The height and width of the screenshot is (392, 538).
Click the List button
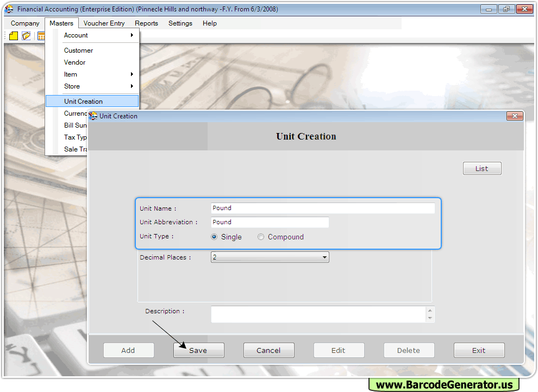click(x=482, y=168)
